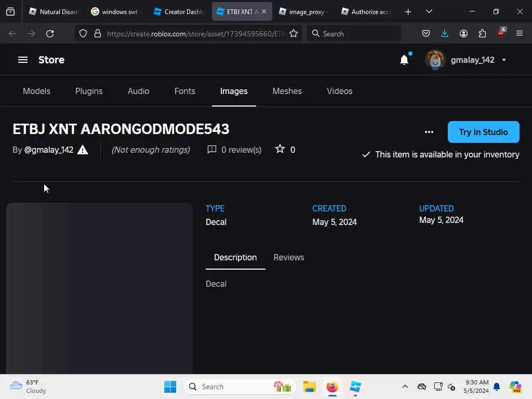
Task: Click the red uBlock extension icon
Action: click(x=501, y=33)
